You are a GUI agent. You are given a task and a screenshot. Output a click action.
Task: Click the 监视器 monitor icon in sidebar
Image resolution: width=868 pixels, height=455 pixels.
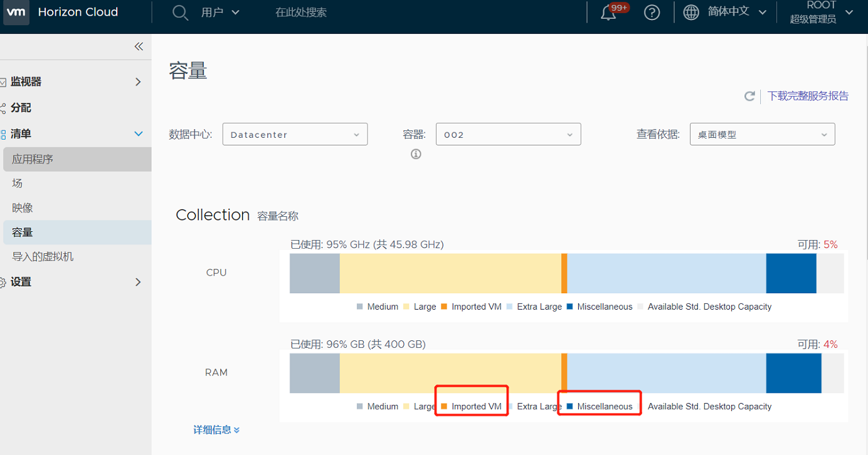click(x=3, y=82)
